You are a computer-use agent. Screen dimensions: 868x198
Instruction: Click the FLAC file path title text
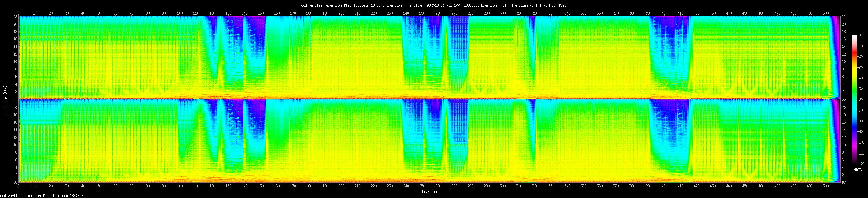pos(434,5)
